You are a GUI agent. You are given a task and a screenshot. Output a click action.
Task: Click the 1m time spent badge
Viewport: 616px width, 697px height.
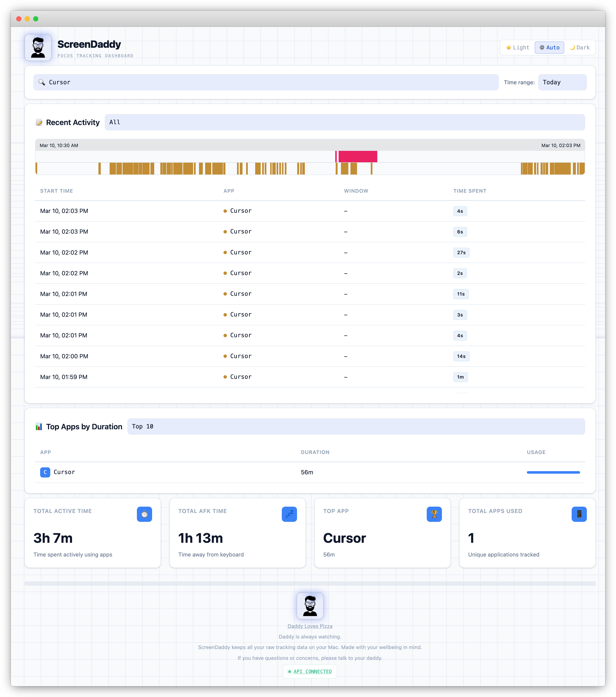click(x=461, y=377)
